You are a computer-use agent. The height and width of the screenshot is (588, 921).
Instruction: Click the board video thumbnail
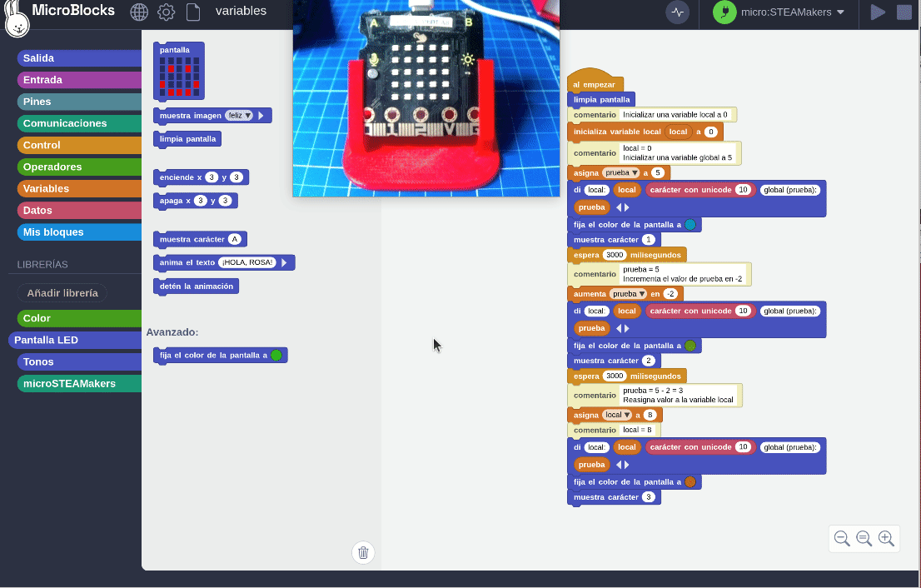pos(426,98)
